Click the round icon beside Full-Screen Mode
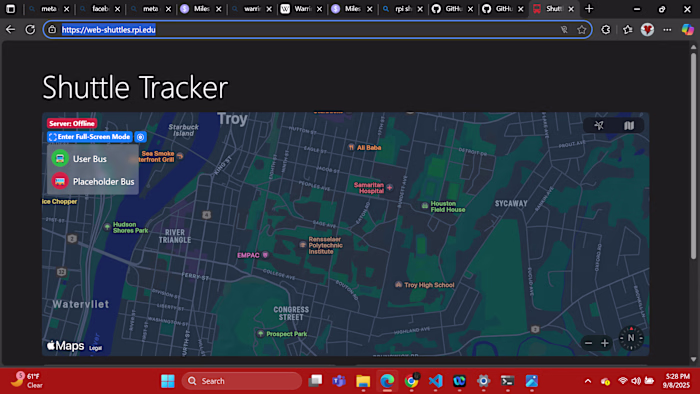Image resolution: width=700 pixels, height=394 pixels. (140, 137)
